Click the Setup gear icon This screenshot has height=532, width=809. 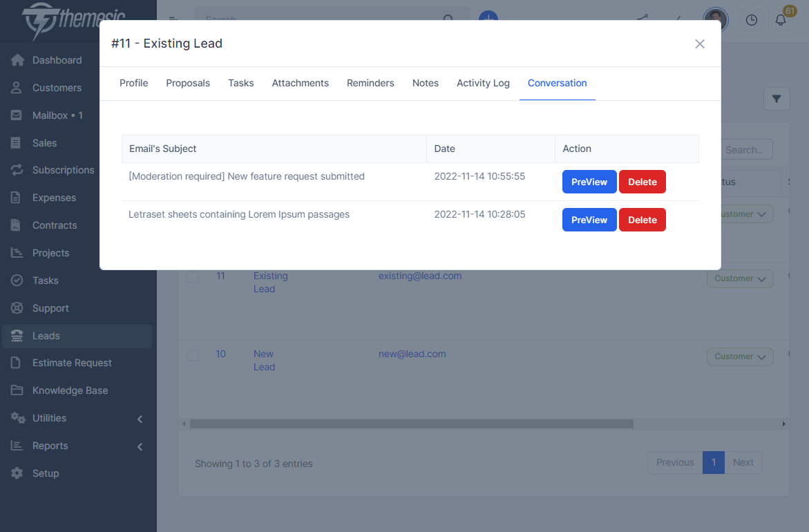click(17, 473)
